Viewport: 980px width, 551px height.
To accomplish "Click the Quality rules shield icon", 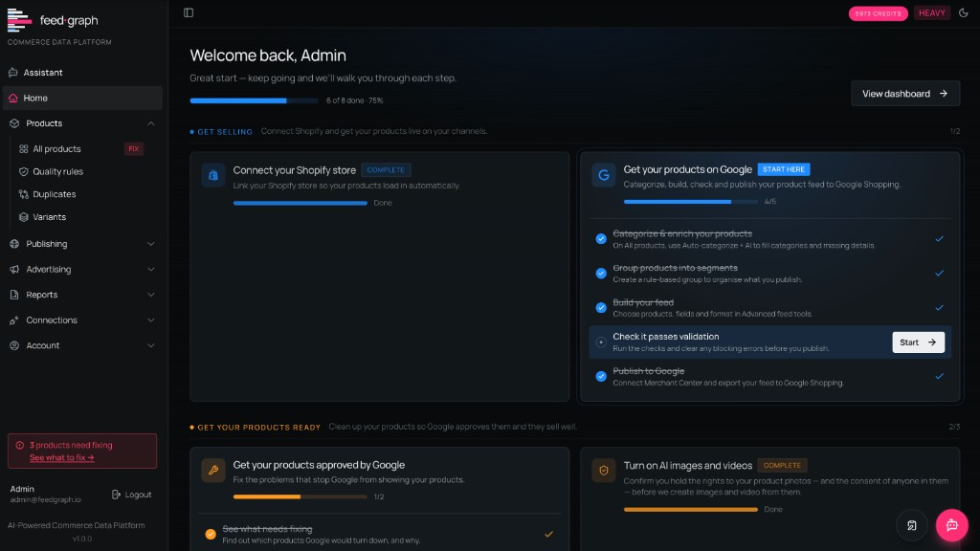I will [24, 171].
